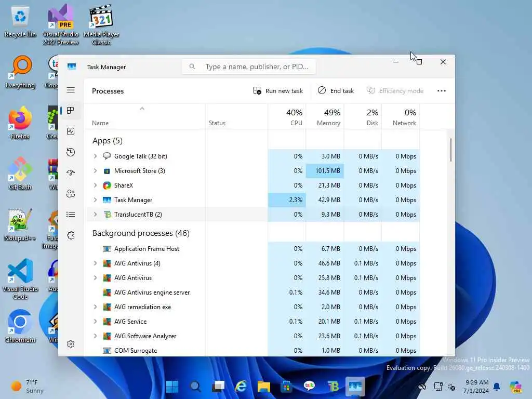Expand the AVG remediation exe row

96,307
